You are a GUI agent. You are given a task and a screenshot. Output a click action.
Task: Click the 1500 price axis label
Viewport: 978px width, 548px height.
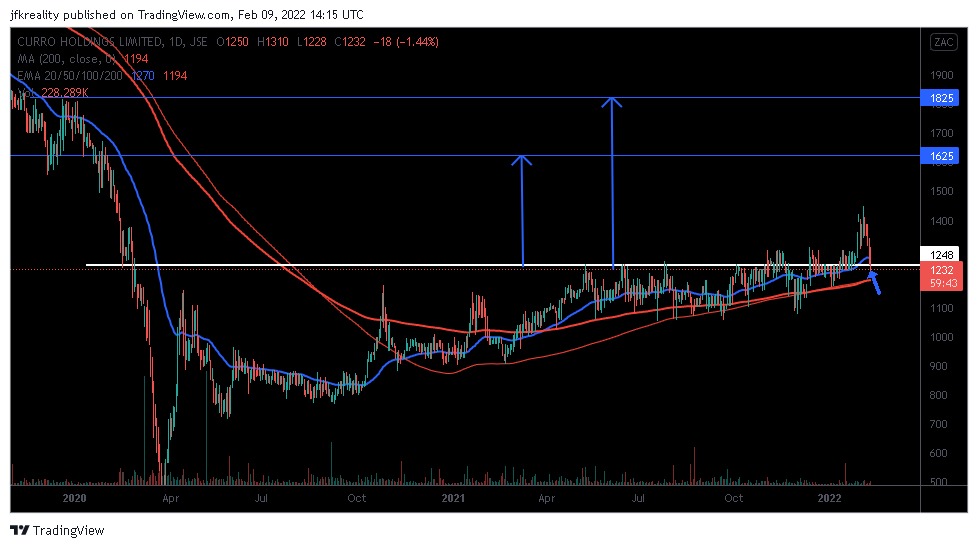coord(942,191)
